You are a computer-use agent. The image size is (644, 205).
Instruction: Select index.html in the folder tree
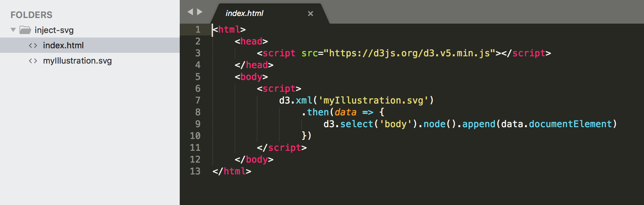click(63, 46)
